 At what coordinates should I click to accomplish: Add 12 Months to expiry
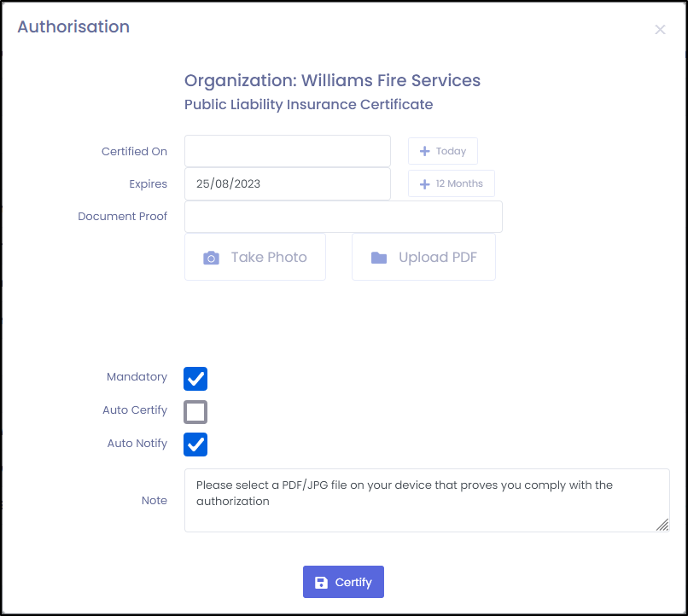click(x=451, y=183)
